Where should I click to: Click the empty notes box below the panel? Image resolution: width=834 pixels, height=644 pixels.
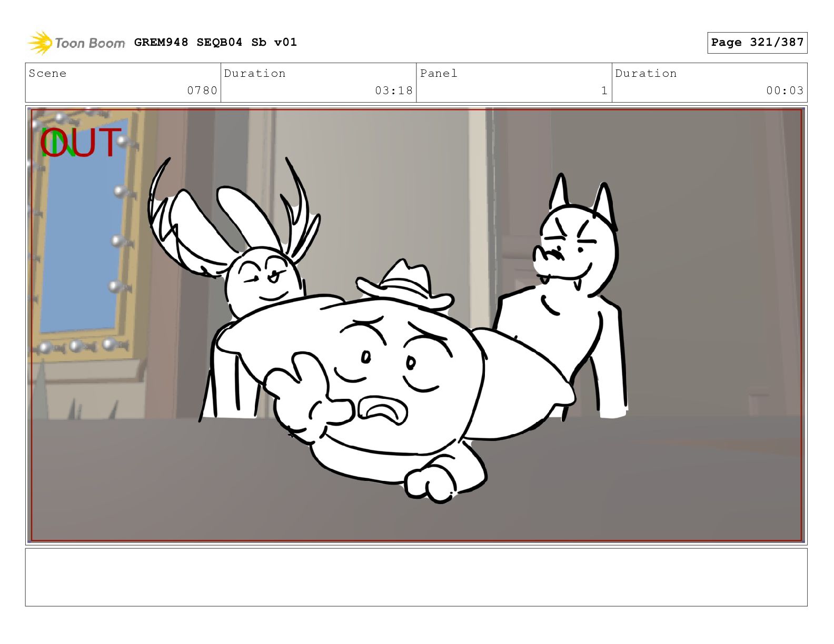click(x=416, y=577)
